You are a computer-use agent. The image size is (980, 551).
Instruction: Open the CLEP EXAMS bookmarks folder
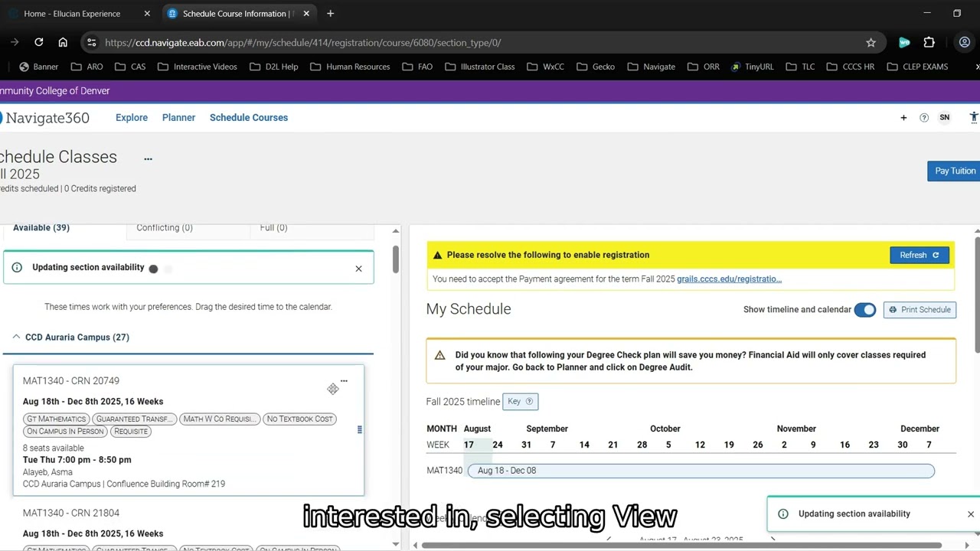pos(917,67)
